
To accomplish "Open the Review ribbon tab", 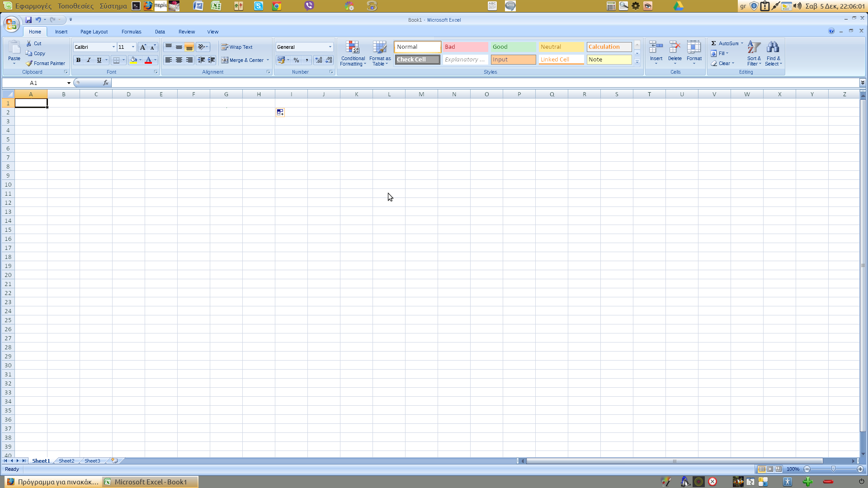I will point(186,32).
